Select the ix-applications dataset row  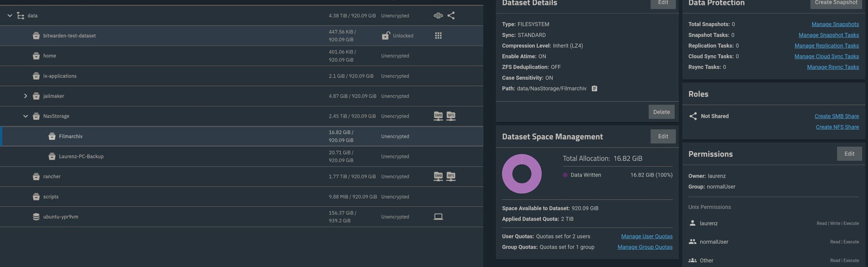coord(60,76)
